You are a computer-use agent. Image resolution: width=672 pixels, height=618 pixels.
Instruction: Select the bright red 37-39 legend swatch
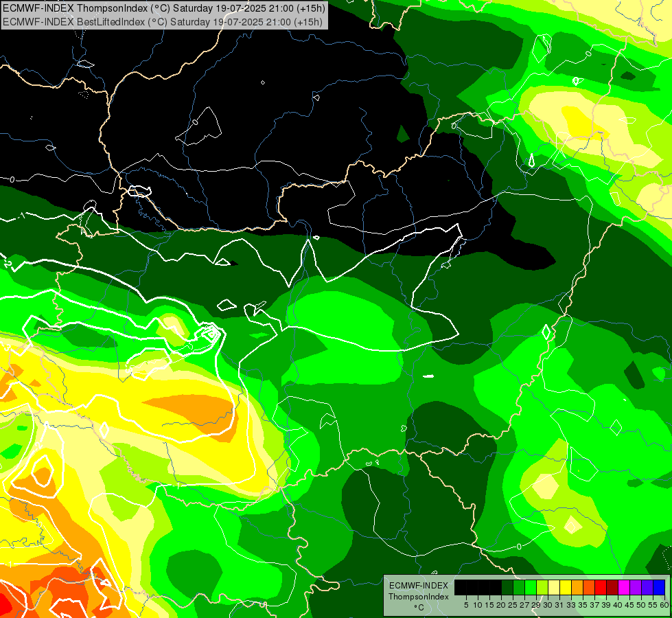(x=601, y=587)
